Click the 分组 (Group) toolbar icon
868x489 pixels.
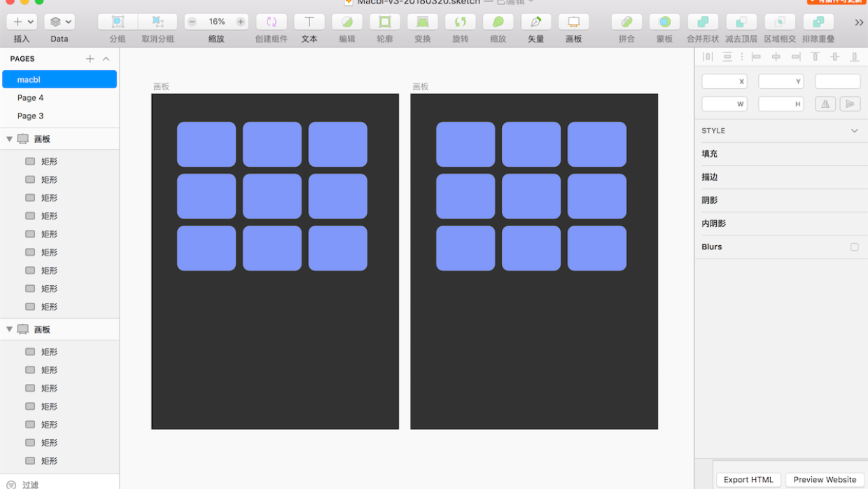[118, 22]
